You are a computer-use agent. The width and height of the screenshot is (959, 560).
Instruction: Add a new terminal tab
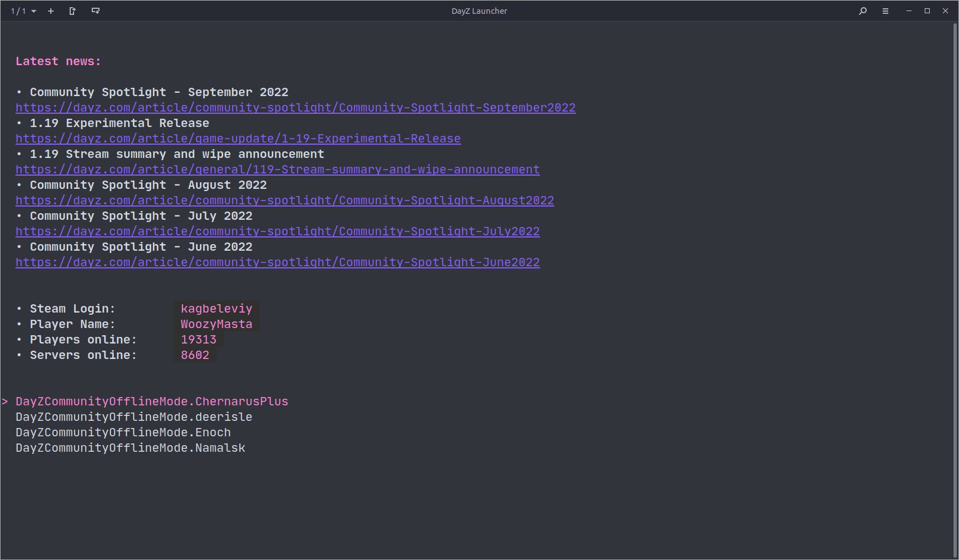[51, 11]
